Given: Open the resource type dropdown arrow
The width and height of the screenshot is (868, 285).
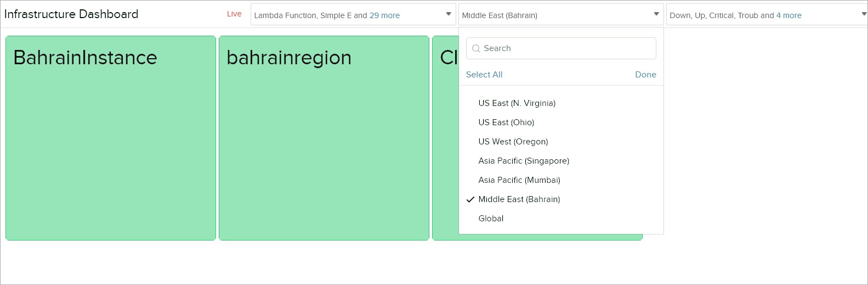Looking at the screenshot, I should (x=449, y=14).
